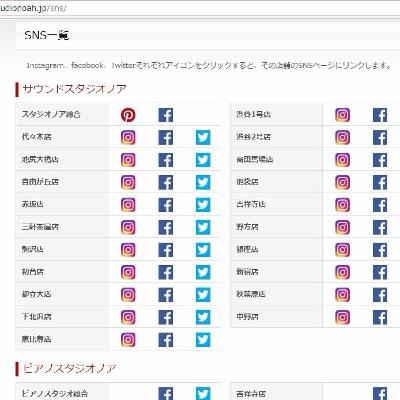Open 三軒茶屋店 Instagram link
Screen dimensions: 400x400
(128, 227)
